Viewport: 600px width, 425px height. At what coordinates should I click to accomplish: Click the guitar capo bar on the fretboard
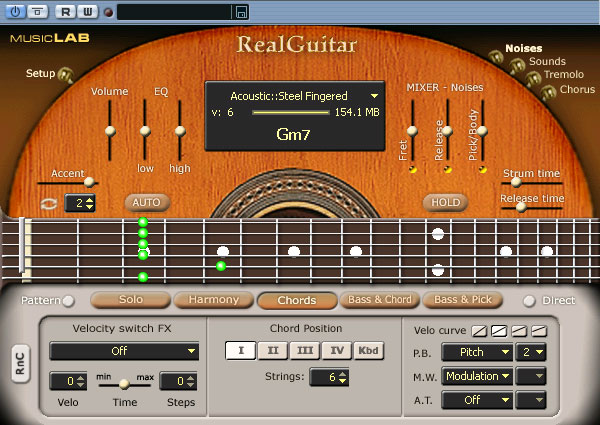(x=22, y=245)
